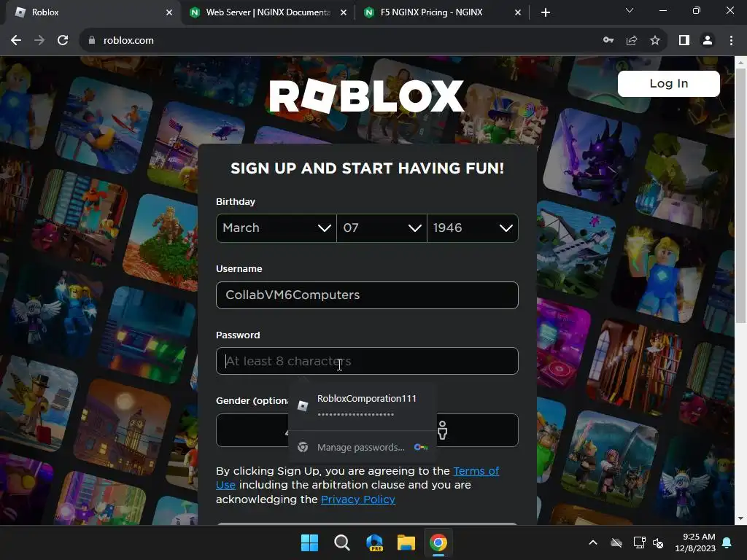747x560 pixels.
Task: Open the Chrome three-dot menu
Action: (x=731, y=41)
